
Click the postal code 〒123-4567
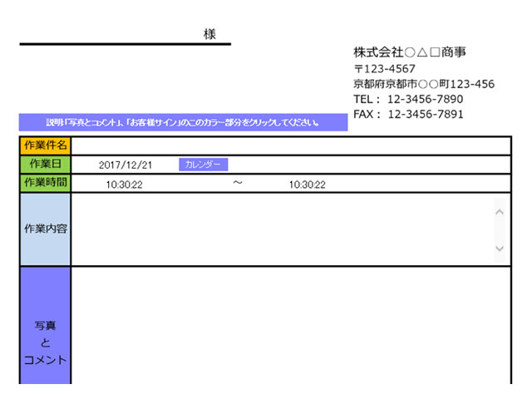[384, 69]
